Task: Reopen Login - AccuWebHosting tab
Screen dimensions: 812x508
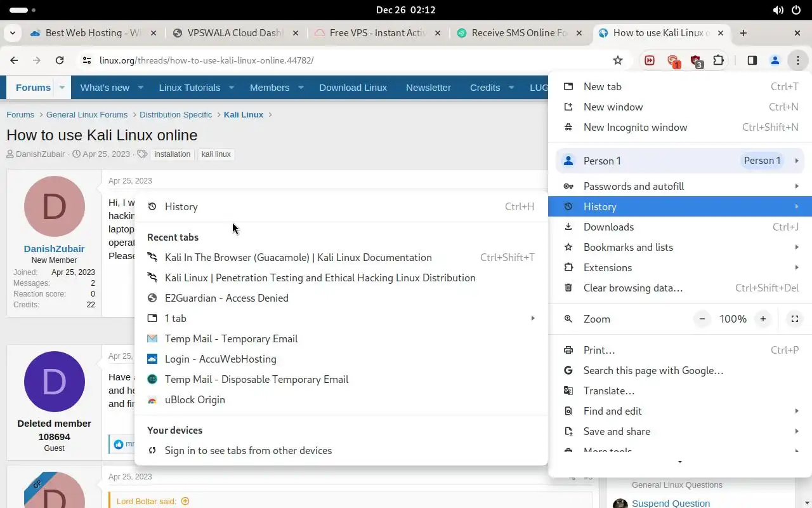Action: 341,359
